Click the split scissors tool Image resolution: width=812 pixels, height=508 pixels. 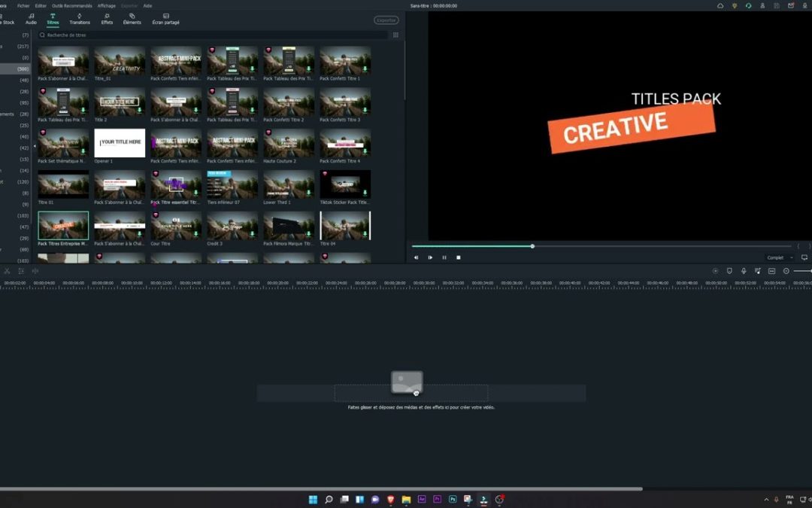pyautogui.click(x=8, y=271)
